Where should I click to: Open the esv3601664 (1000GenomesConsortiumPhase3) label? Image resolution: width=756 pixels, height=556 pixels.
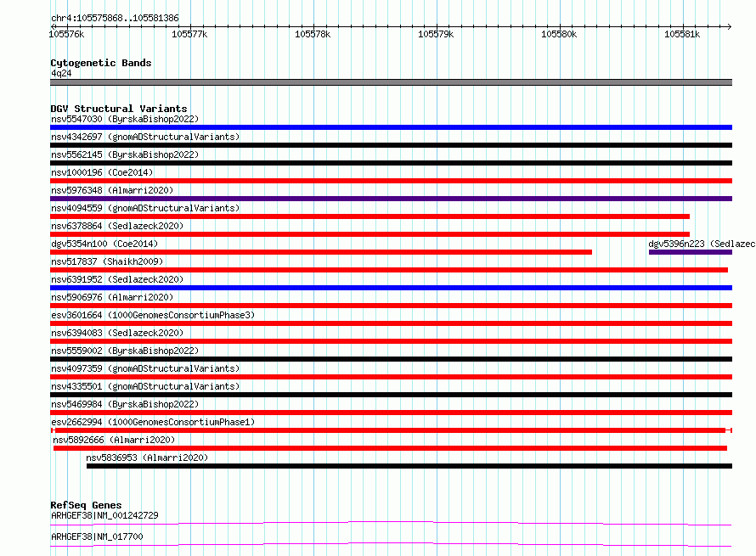point(153,315)
